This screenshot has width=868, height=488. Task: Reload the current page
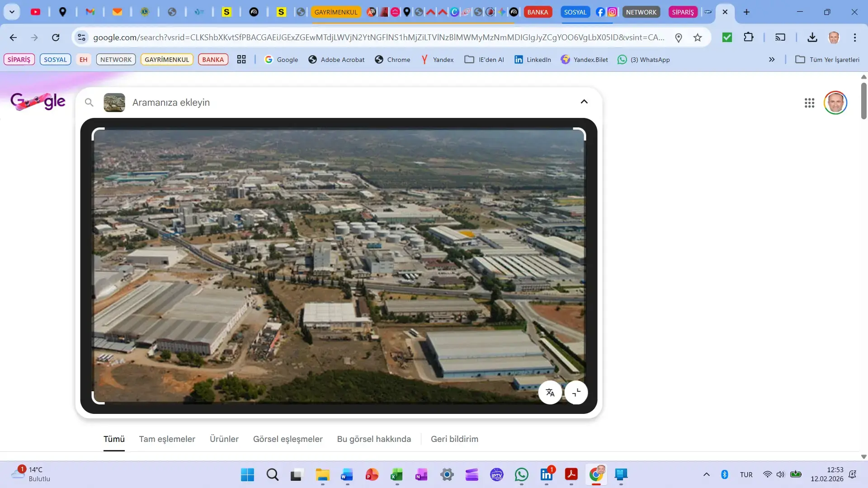coord(56,38)
